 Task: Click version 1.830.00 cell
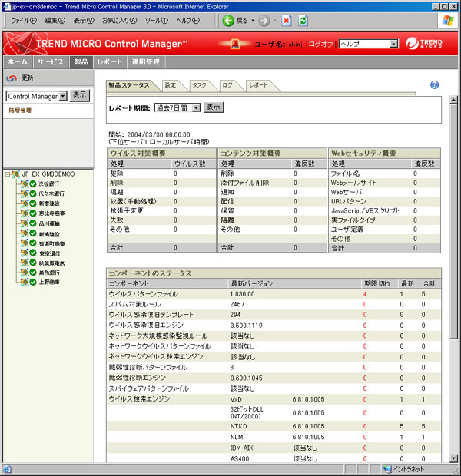(x=242, y=294)
